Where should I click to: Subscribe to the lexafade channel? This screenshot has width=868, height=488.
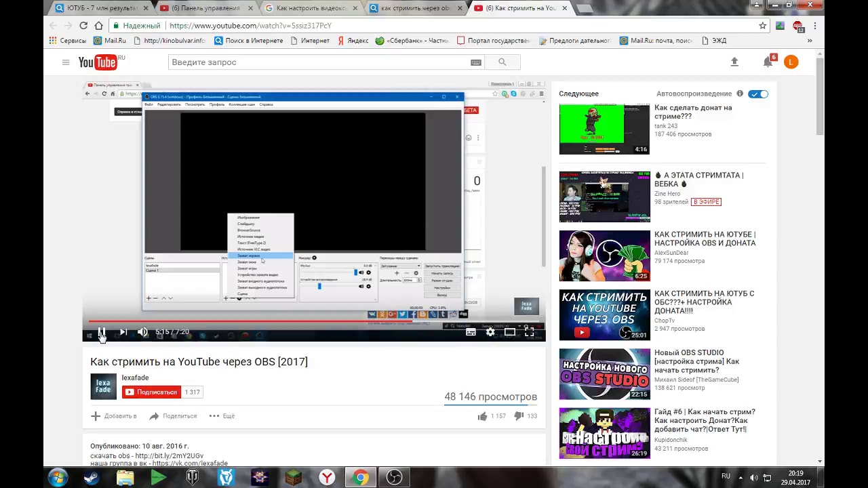[x=152, y=392]
